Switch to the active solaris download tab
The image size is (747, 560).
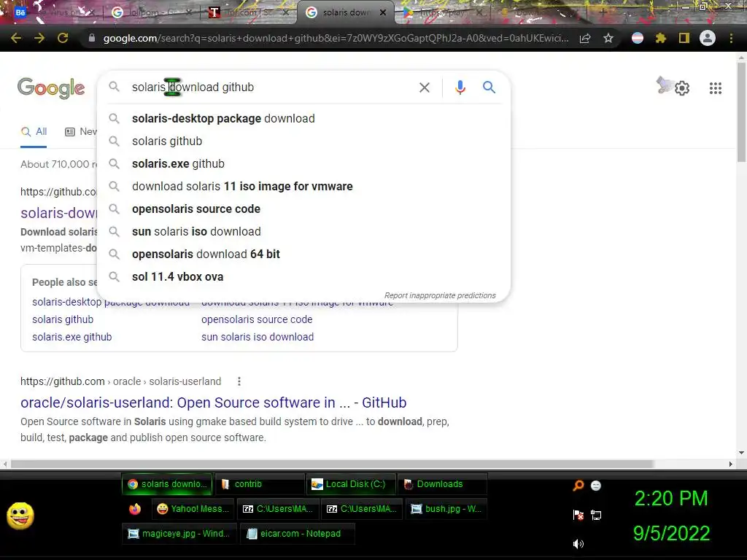click(345, 12)
